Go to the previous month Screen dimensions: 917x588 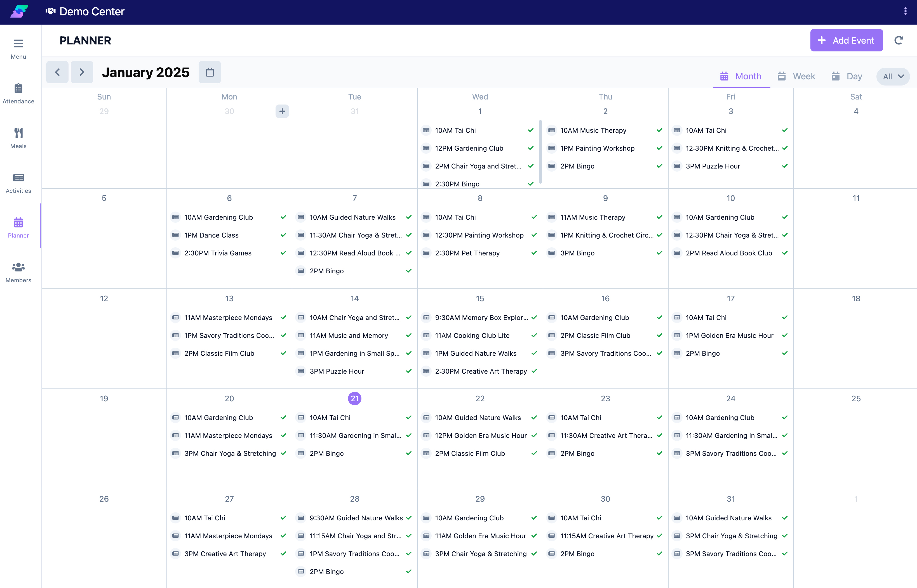tap(57, 72)
